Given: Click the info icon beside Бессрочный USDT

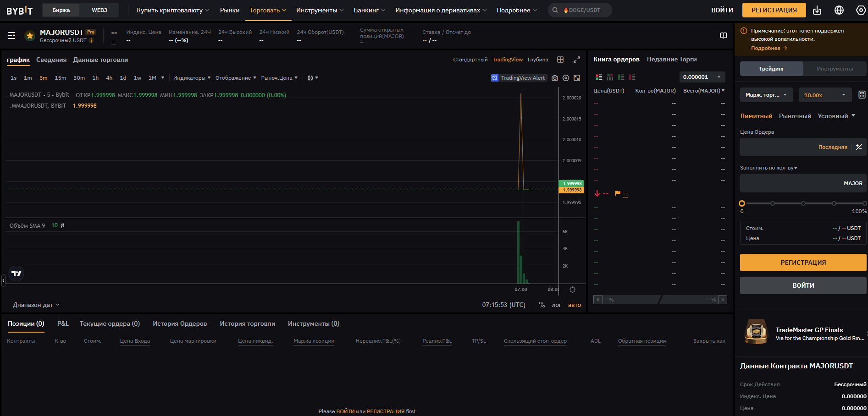Looking at the screenshot, I should point(91,40).
